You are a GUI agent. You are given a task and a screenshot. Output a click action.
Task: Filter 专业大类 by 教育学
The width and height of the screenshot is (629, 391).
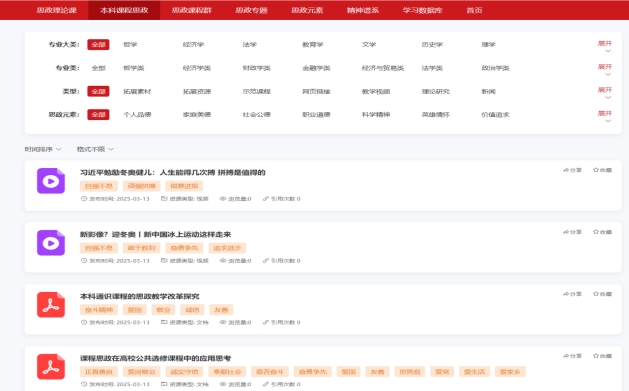[312, 45]
